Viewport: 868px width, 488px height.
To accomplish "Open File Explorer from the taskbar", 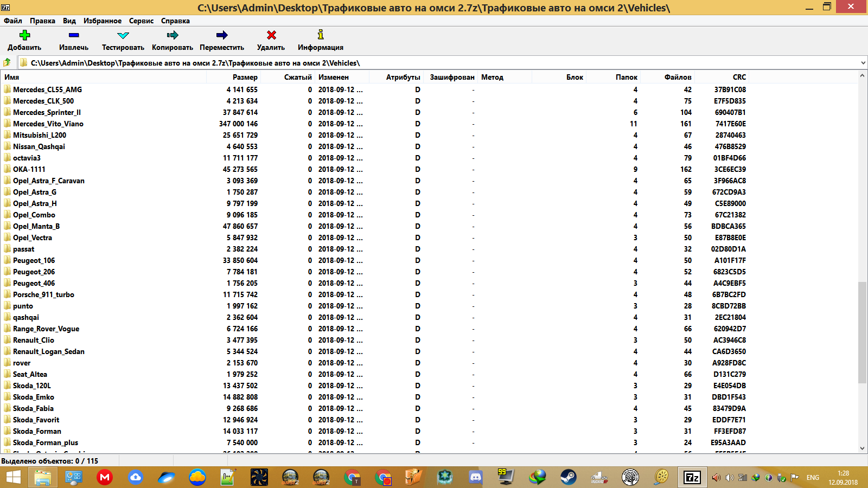I will point(42,477).
